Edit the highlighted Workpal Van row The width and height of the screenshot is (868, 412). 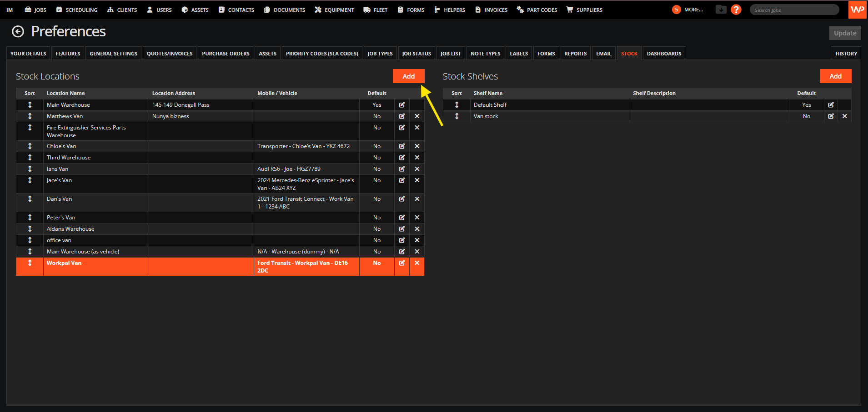click(x=402, y=263)
